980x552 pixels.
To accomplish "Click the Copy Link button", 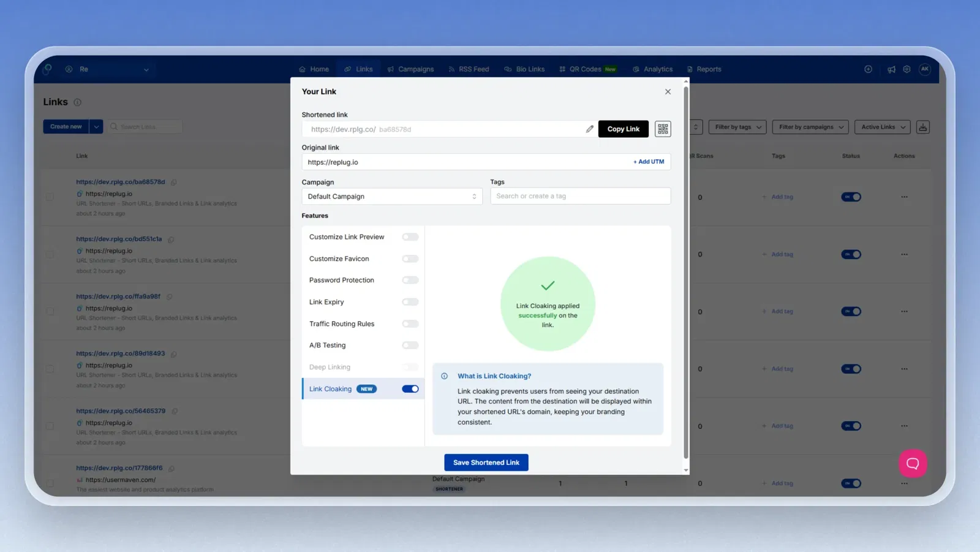I will pos(623,129).
